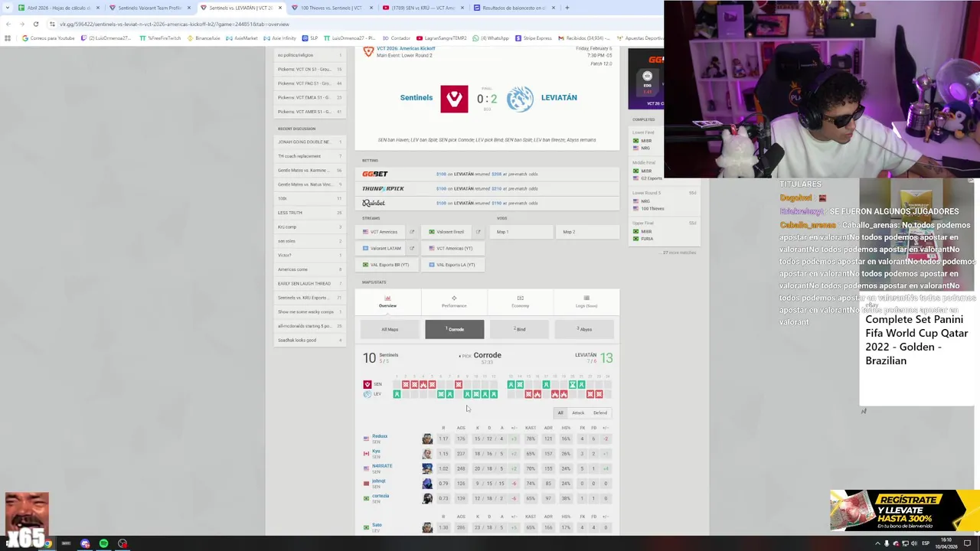This screenshot has width=980, height=551.
Task: Click the LEV logo in round timeline
Action: pyautogui.click(x=367, y=394)
